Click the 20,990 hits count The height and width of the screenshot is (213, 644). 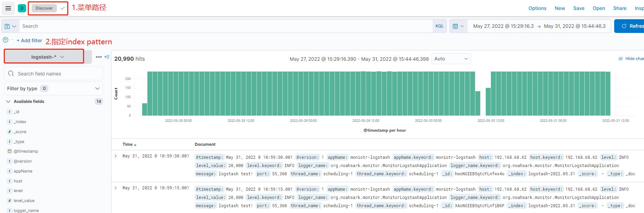coord(129,59)
